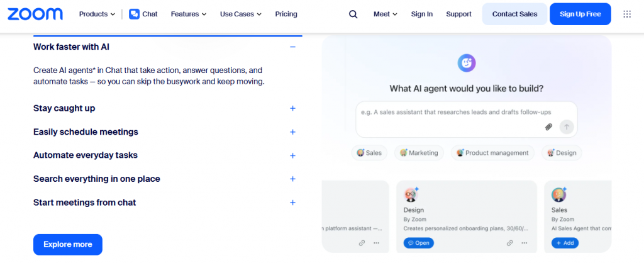The height and width of the screenshot is (263, 644).
Task: Open the Products dropdown menu
Action: (97, 14)
